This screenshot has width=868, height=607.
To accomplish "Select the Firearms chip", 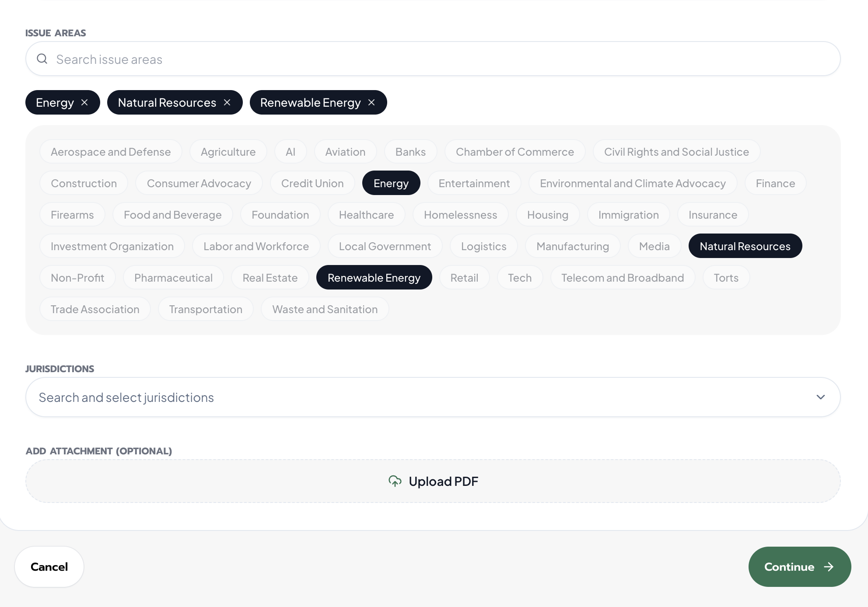I will (72, 214).
